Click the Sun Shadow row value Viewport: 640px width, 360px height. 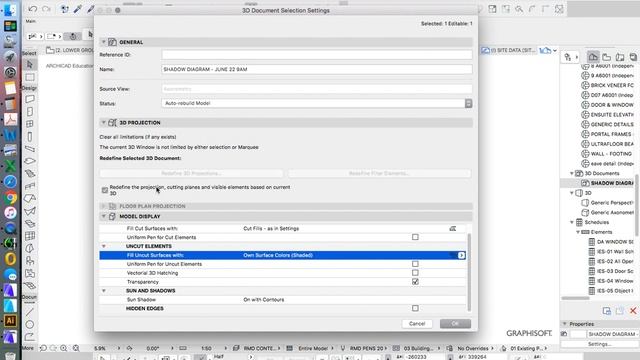pyautogui.click(x=264, y=300)
